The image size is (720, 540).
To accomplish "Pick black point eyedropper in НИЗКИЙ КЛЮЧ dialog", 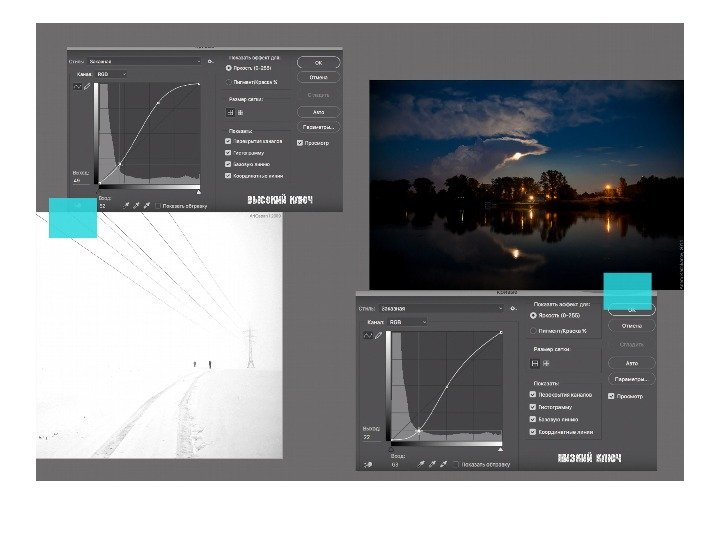I will point(421,464).
